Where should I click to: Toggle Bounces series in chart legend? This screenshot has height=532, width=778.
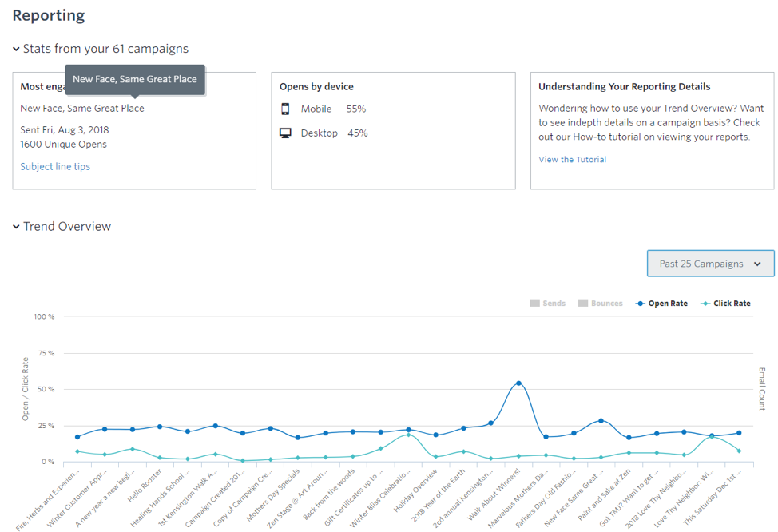[x=600, y=304]
